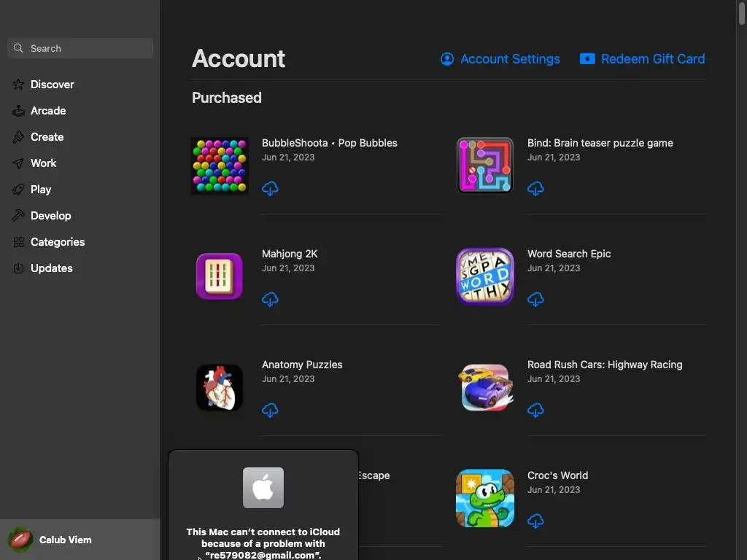This screenshot has height=560, width=747.
Task: Click the Create paintbrush icon
Action: pos(18,136)
